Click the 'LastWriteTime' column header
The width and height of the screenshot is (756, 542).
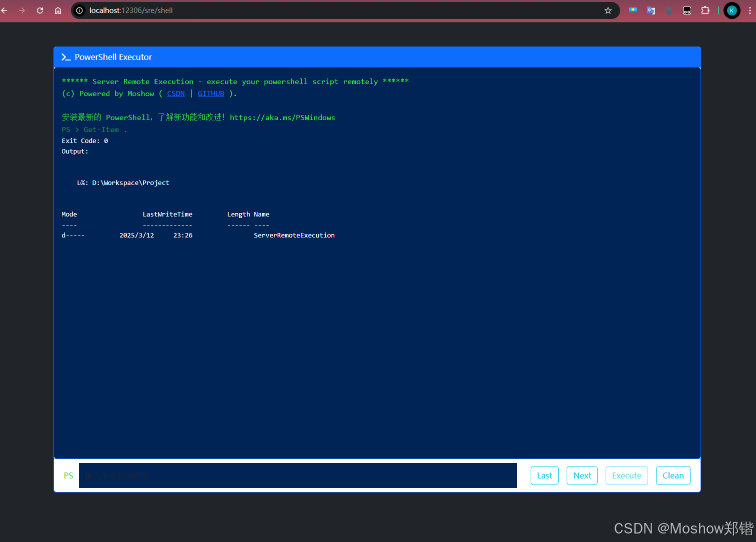point(167,214)
